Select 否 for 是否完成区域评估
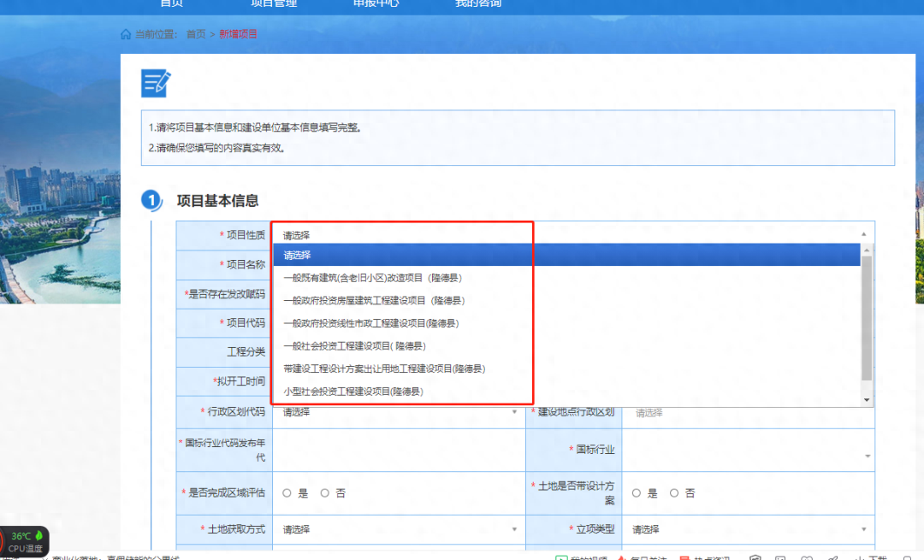Viewport: 924px width, 560px height. pyautogui.click(x=325, y=493)
